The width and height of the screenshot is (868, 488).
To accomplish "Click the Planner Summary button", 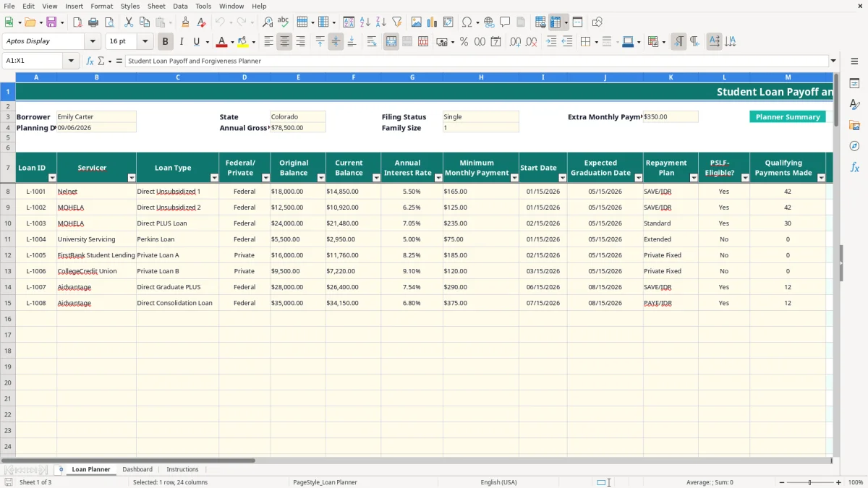I will click(x=788, y=116).
